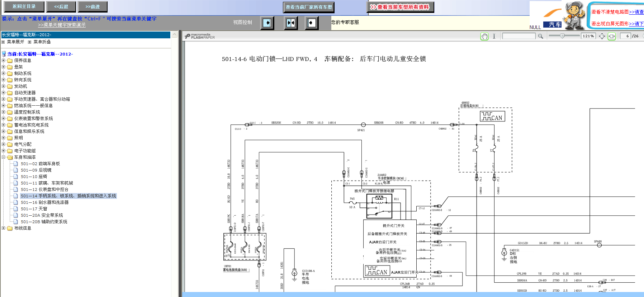
Task: Go back with the <<后退 button
Action: [x=61, y=6]
